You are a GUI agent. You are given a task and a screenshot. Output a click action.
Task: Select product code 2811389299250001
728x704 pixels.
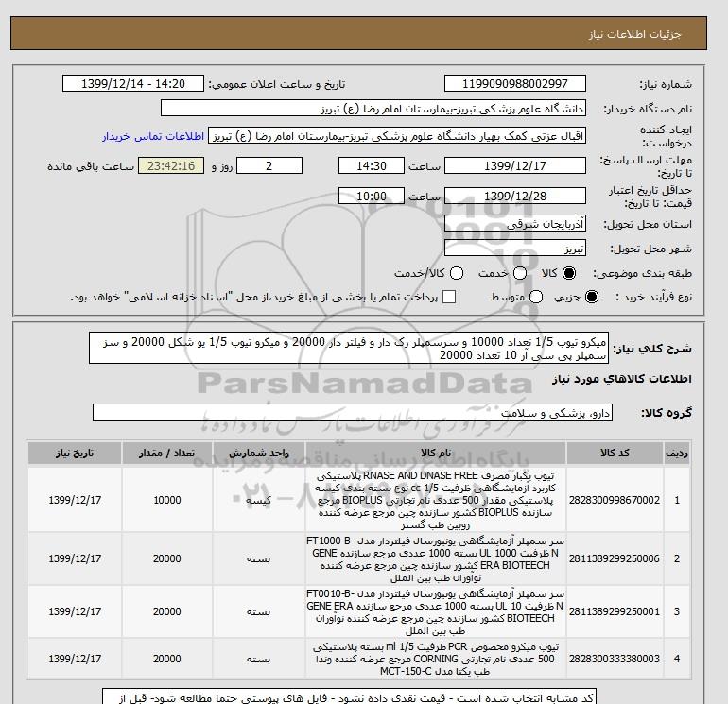(615, 611)
